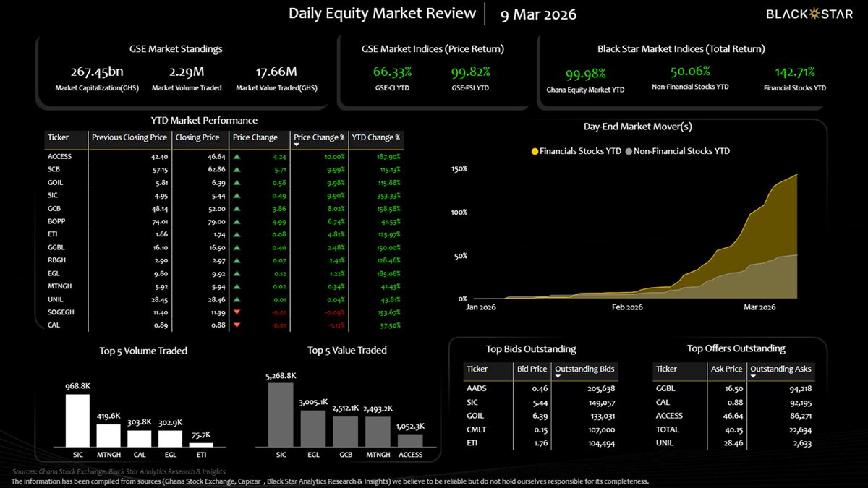Click the yellow Financials Stocks YTD legend dot

535,152
